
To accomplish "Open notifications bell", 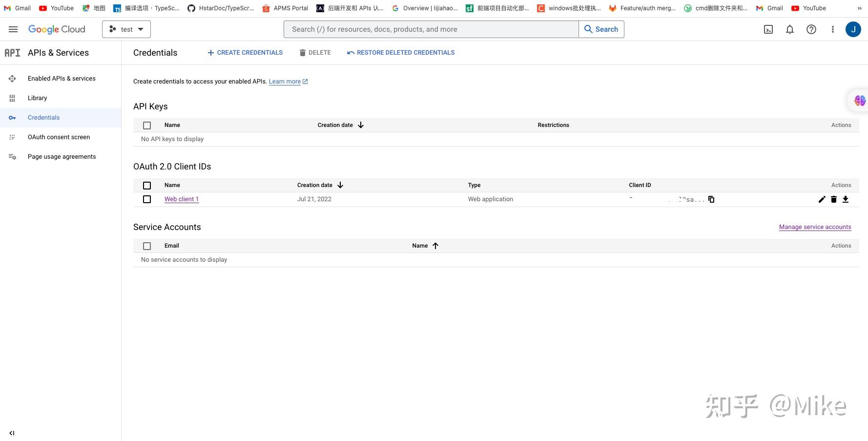I will point(789,29).
